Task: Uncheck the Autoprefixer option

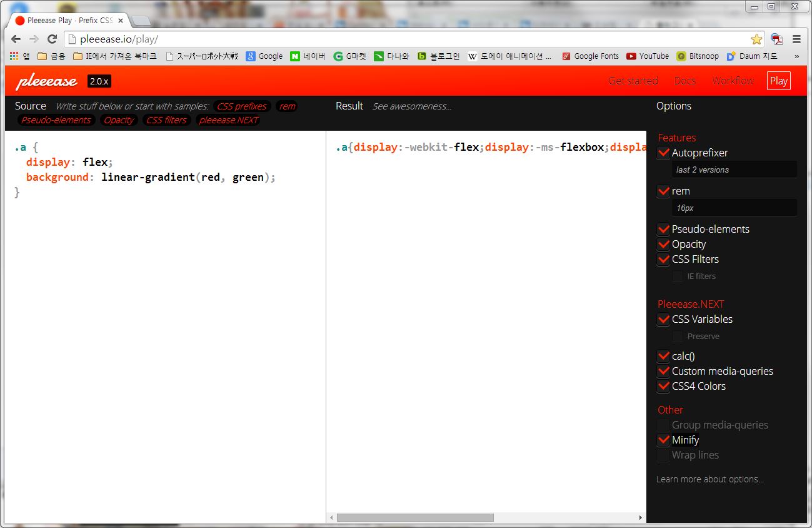Action: click(663, 152)
